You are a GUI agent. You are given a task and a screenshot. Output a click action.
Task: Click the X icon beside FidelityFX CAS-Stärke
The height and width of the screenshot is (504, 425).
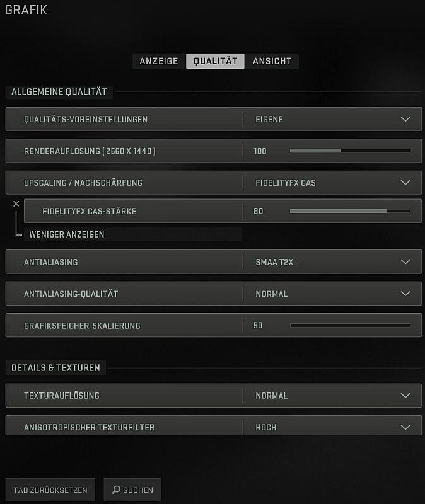pyautogui.click(x=16, y=203)
